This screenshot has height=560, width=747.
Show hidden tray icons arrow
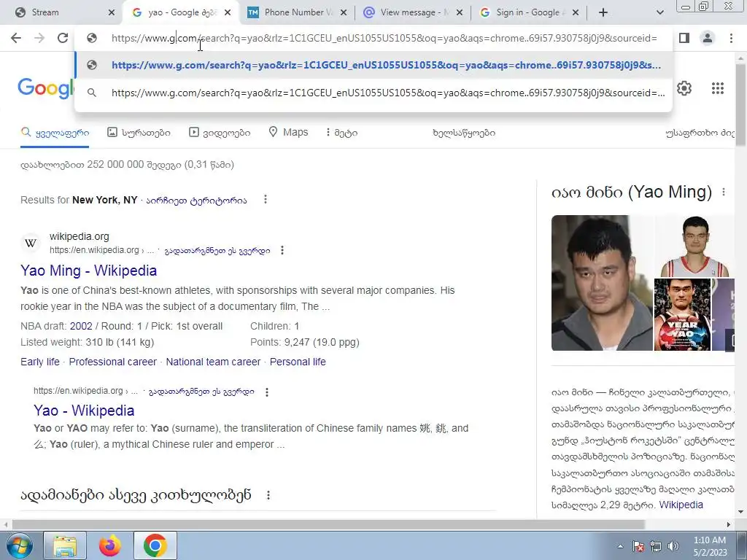click(x=620, y=546)
